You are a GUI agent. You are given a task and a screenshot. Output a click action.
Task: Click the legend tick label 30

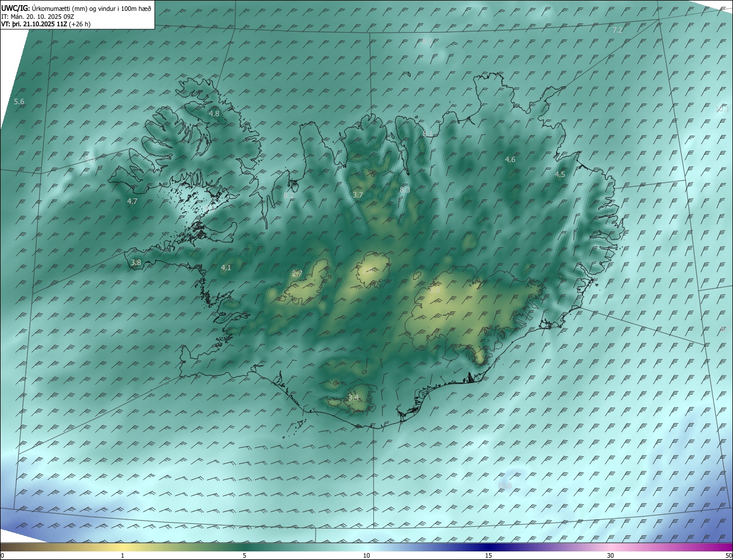pos(610,555)
